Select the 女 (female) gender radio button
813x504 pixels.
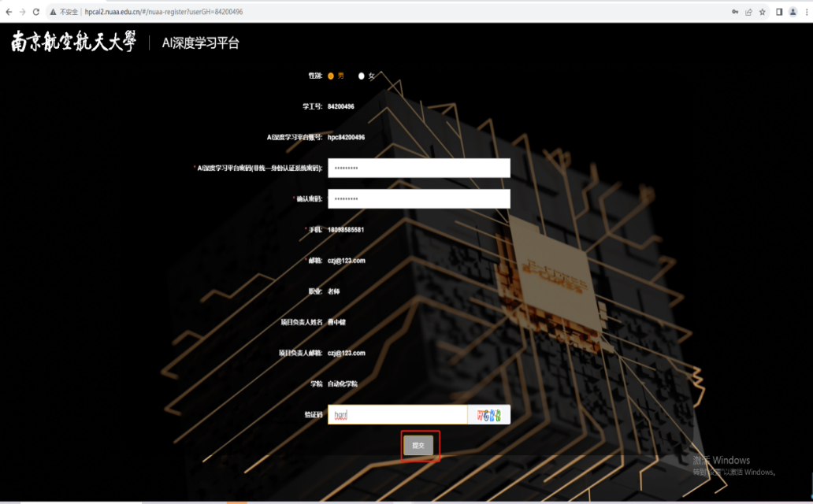click(x=362, y=76)
